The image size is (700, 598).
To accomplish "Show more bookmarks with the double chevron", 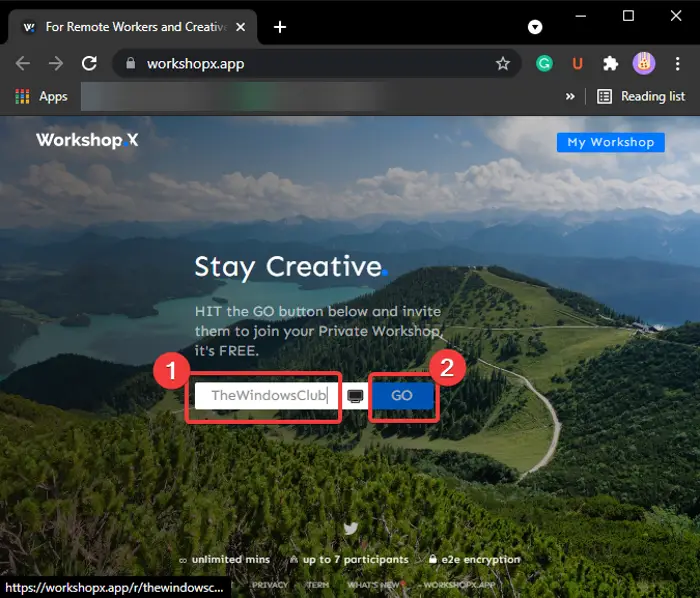I will coord(570,96).
